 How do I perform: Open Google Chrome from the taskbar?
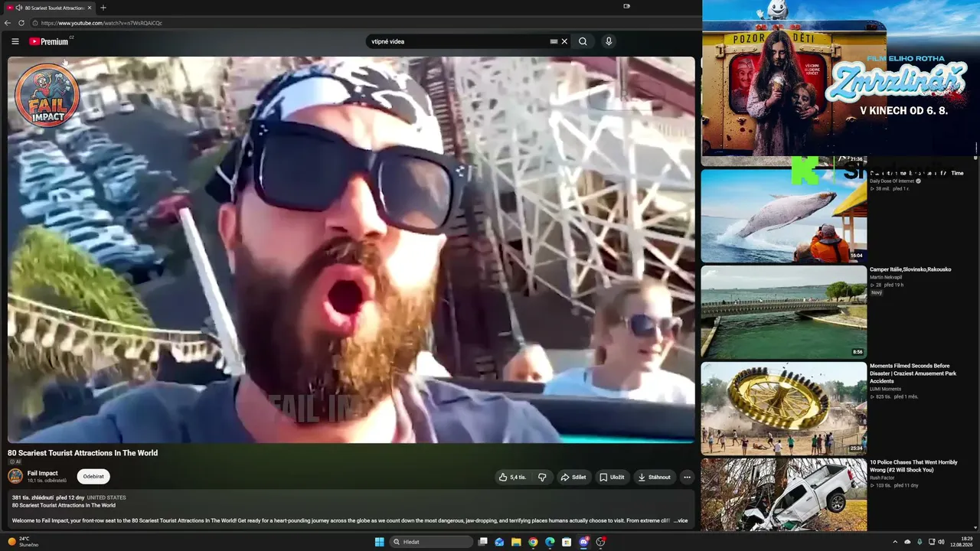[533, 542]
